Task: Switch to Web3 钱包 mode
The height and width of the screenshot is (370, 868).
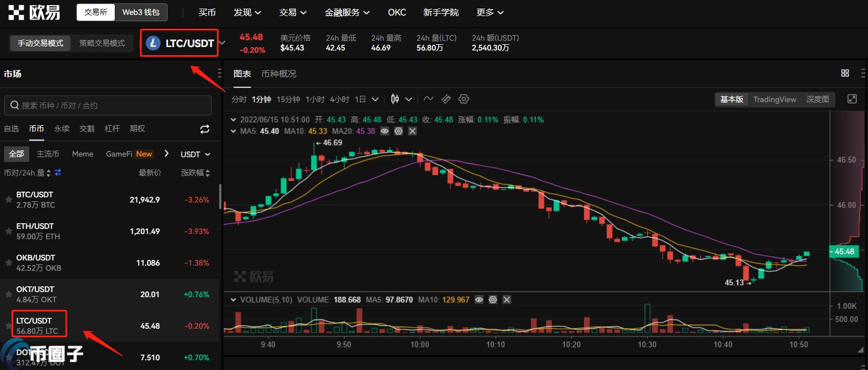Action: tap(141, 12)
